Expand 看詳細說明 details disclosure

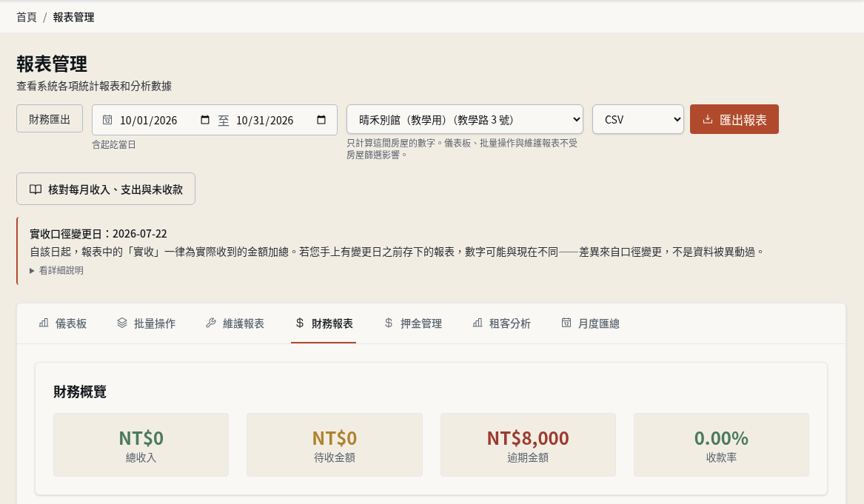click(57, 270)
